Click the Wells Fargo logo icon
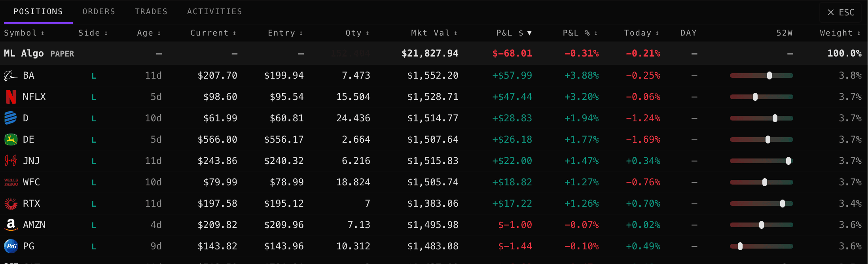This screenshot has width=868, height=264. [11, 182]
